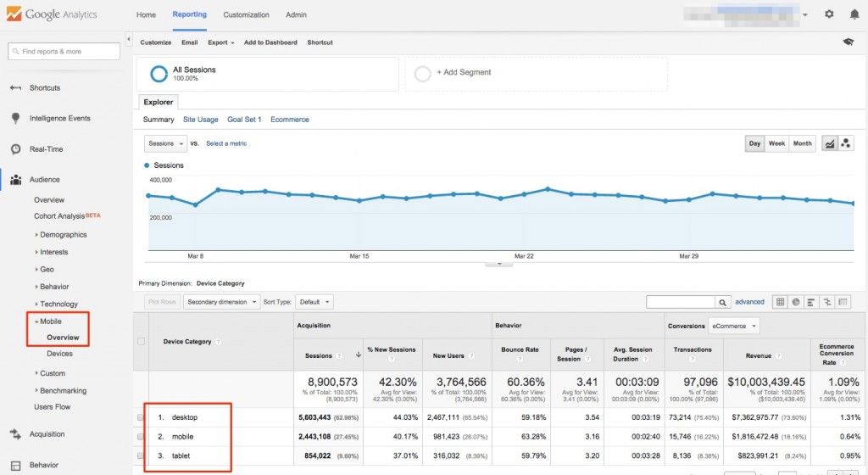Check the desktop row checkbox
868x475 pixels.
[x=141, y=417]
